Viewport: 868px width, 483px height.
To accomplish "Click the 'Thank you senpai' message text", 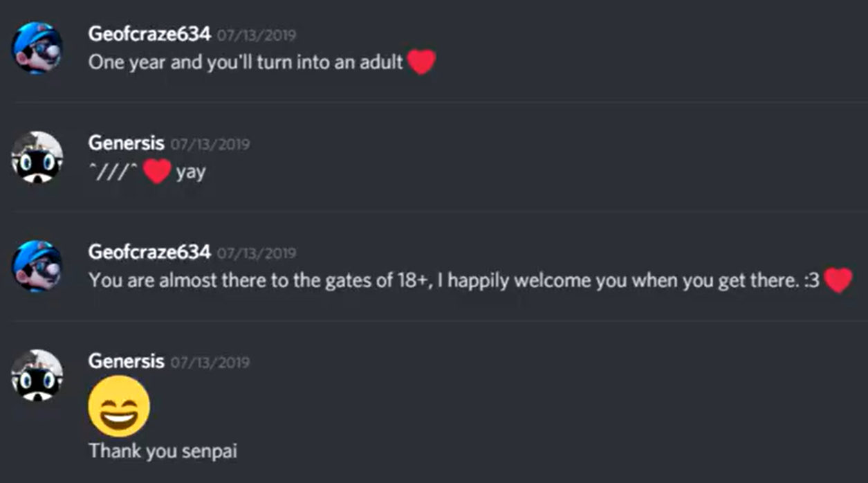I will [163, 451].
